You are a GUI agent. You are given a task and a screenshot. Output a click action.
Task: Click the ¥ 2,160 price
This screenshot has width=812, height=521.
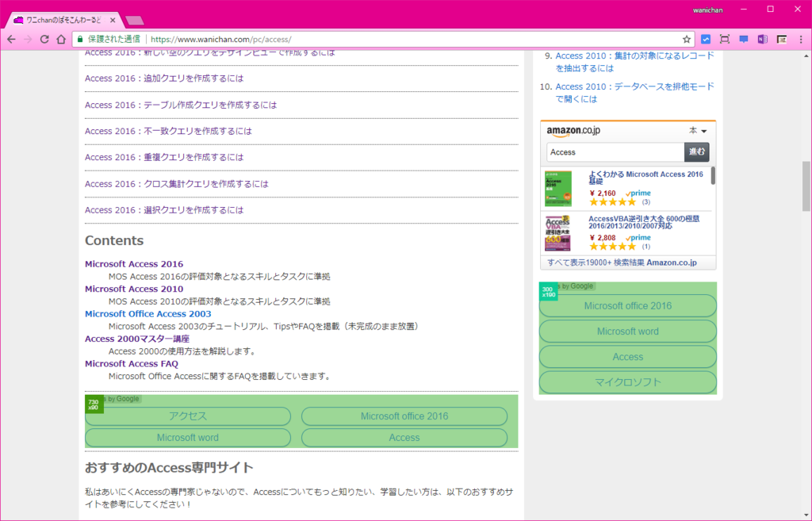pos(603,193)
